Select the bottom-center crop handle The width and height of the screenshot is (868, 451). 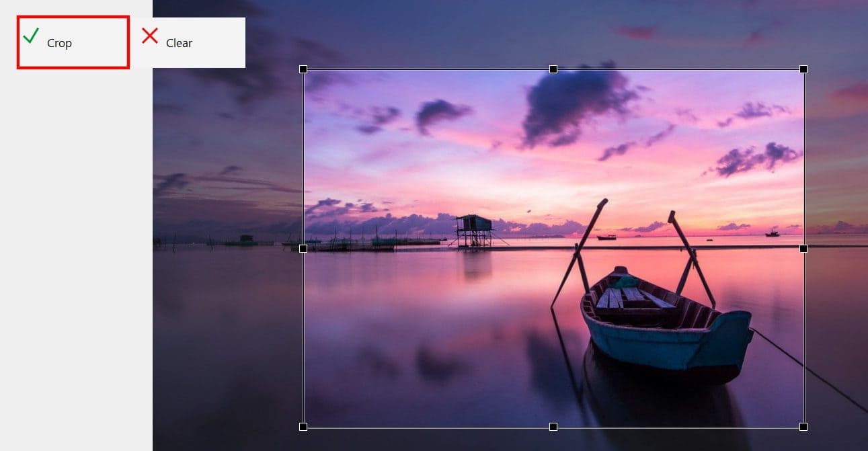[x=553, y=425]
